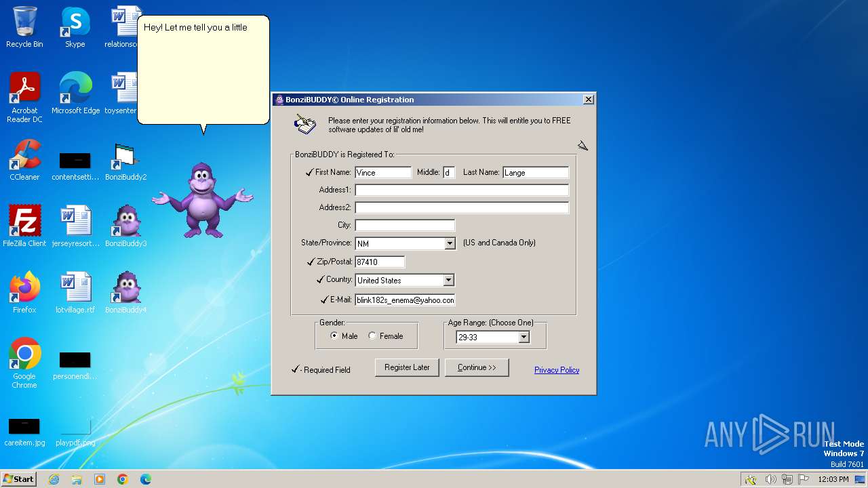Viewport: 868px width, 488px height.
Task: Select the BonziBuddy3 desktop shortcut
Action: coord(126,226)
